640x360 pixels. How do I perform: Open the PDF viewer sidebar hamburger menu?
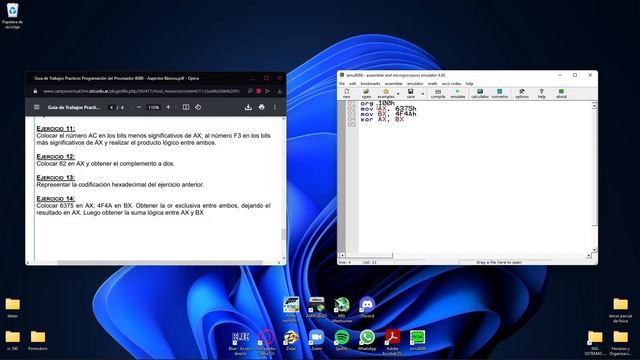[37, 107]
